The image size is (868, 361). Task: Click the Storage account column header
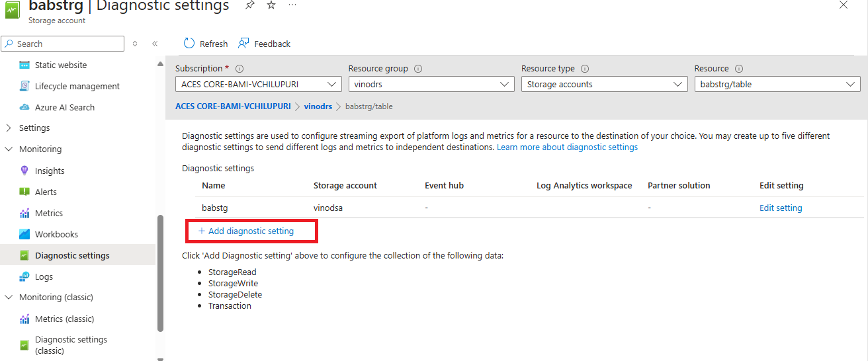345,186
